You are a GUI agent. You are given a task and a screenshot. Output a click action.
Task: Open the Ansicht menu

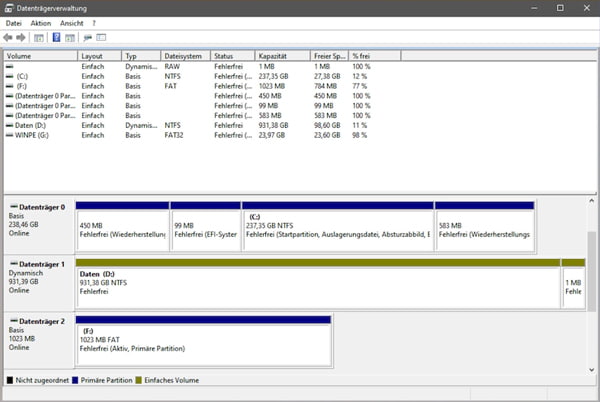click(72, 22)
